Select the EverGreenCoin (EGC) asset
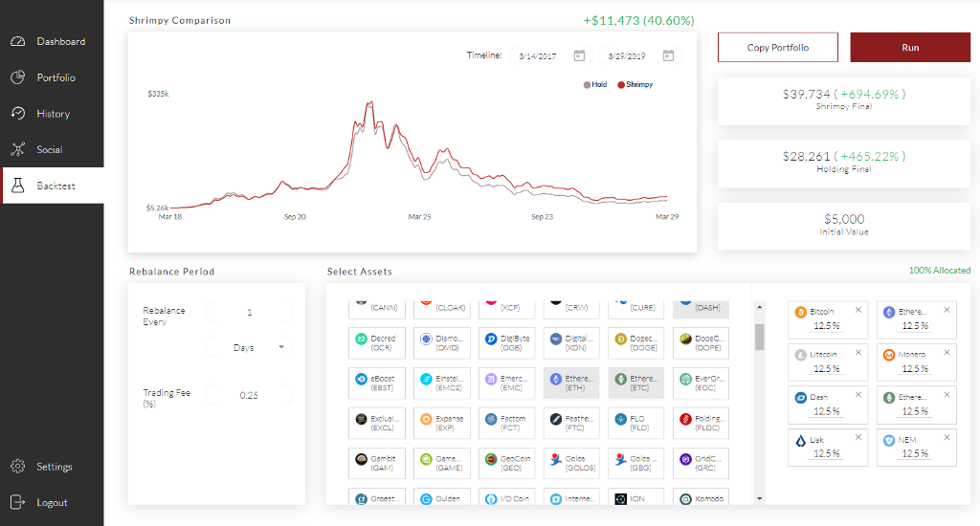980x526 pixels. click(x=702, y=383)
